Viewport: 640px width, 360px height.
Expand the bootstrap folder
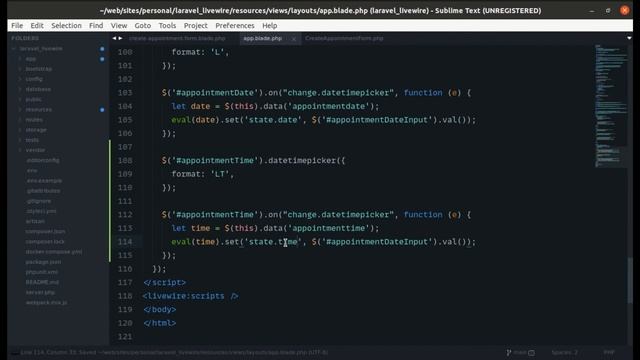coord(20,69)
